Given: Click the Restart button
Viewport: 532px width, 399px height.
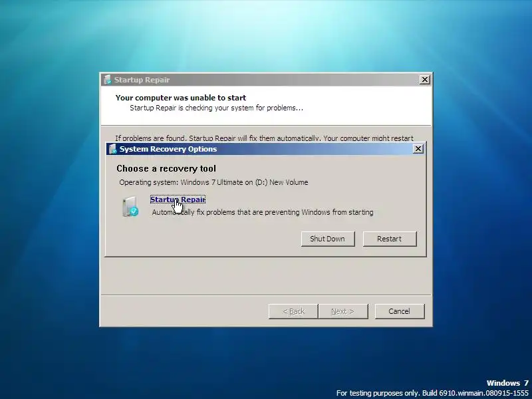Looking at the screenshot, I should 390,239.
